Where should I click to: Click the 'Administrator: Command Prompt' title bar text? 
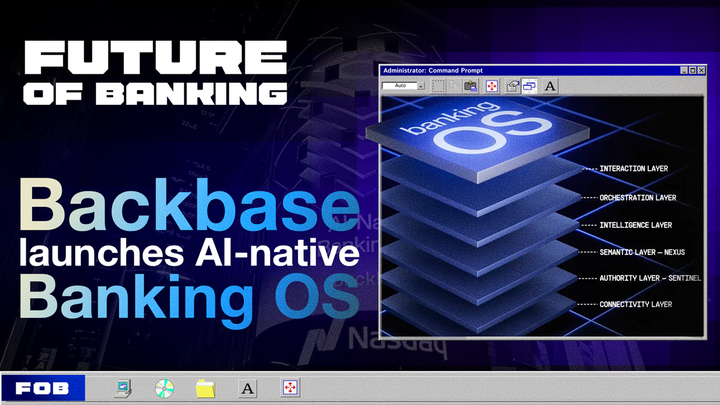(x=433, y=70)
